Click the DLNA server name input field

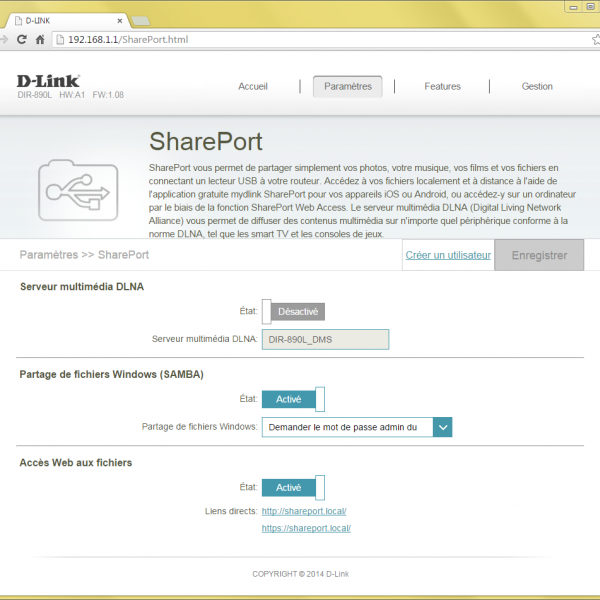325,340
